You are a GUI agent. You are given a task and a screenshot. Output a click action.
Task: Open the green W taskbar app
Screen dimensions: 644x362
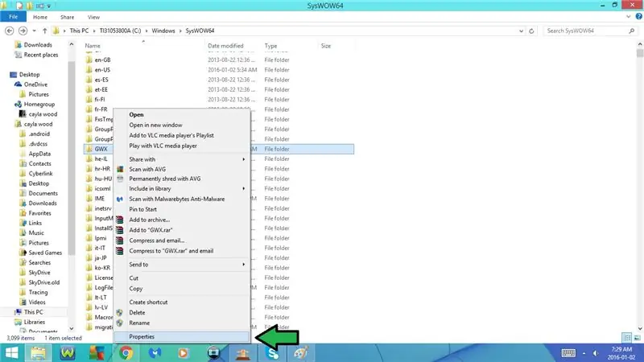[x=68, y=353]
